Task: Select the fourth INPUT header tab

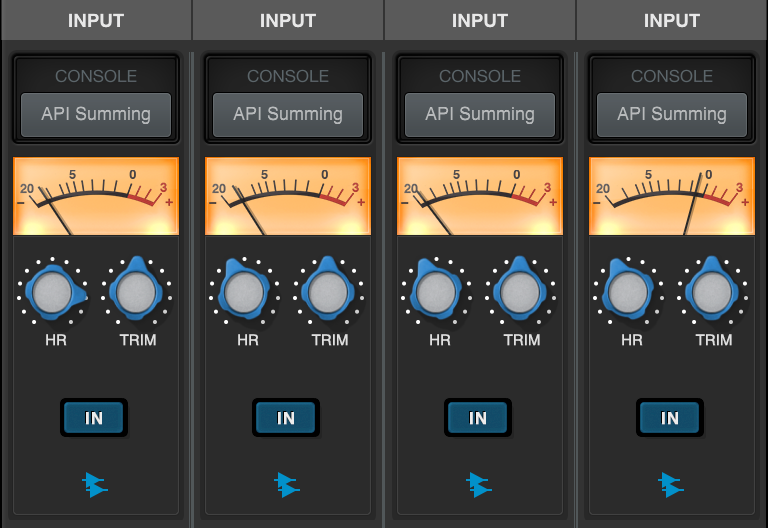Action: [672, 20]
